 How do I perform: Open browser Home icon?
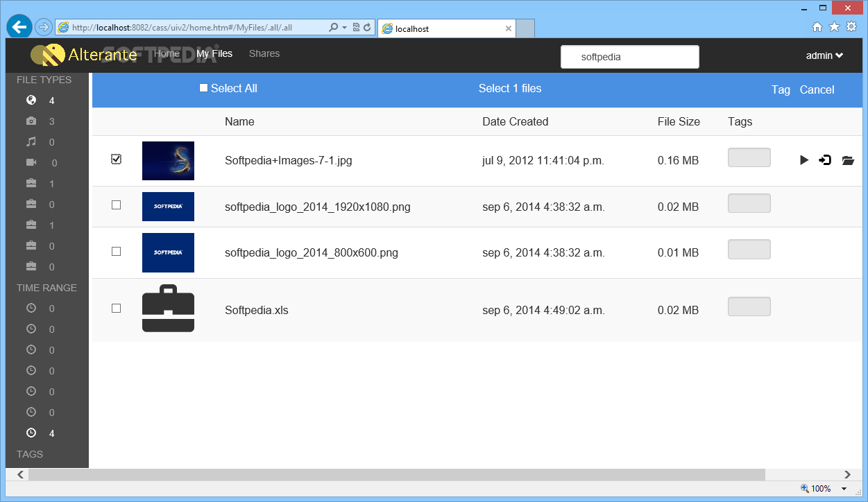(x=817, y=27)
